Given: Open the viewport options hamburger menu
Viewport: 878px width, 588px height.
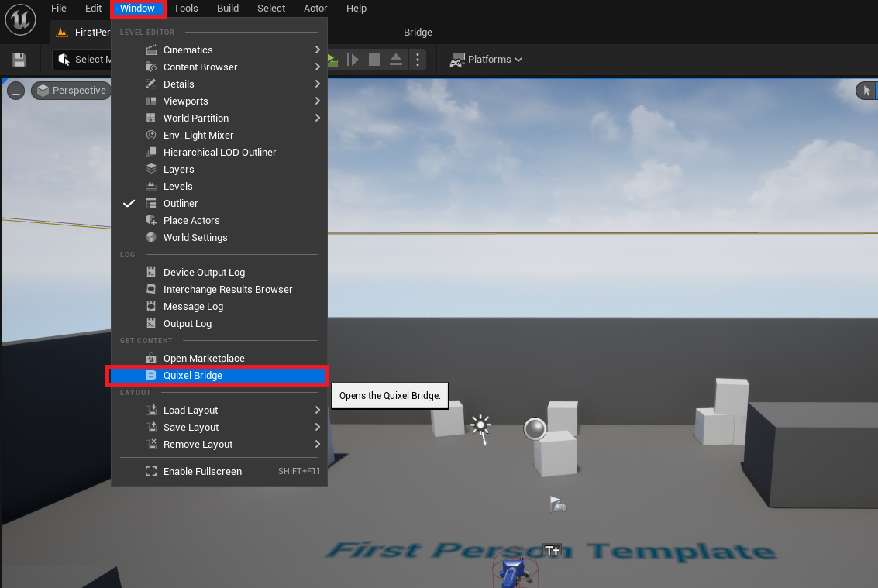Looking at the screenshot, I should click(x=15, y=90).
